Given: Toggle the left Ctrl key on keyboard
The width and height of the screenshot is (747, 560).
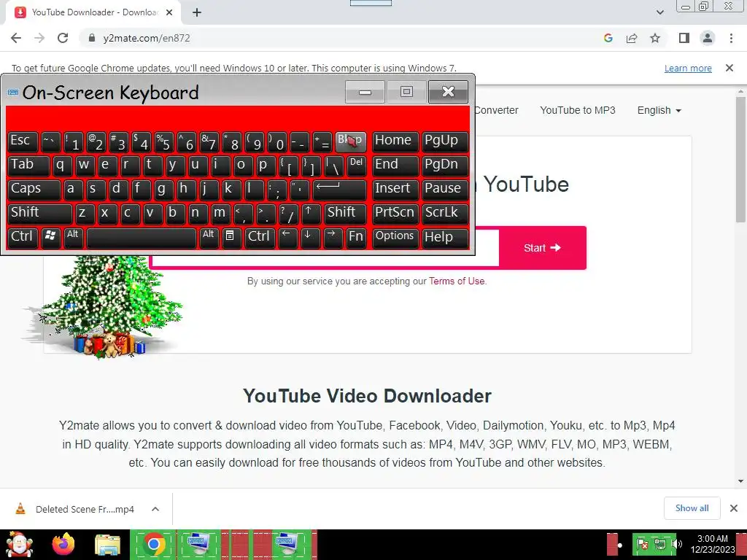Looking at the screenshot, I should click(23, 237).
